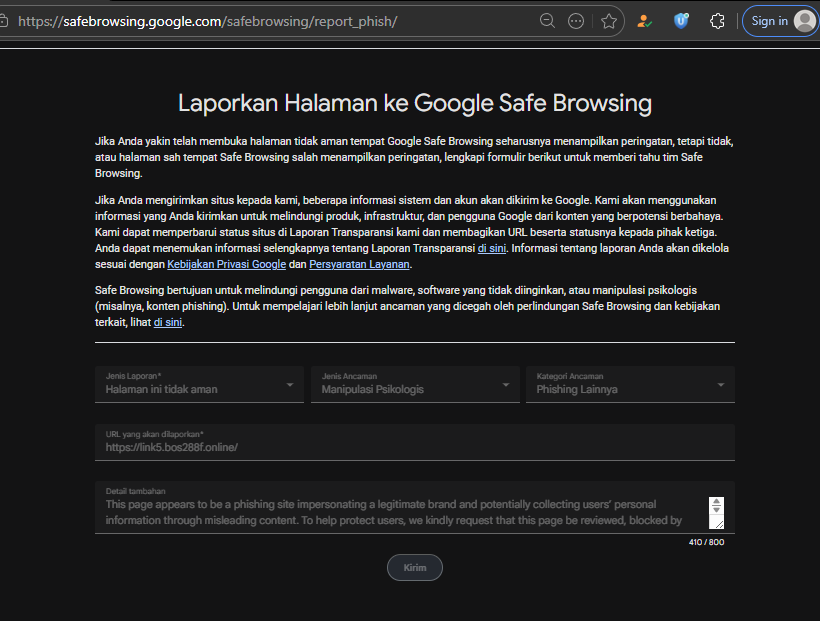Open the Extensions puzzle piece icon
820x621 pixels.
pos(718,21)
